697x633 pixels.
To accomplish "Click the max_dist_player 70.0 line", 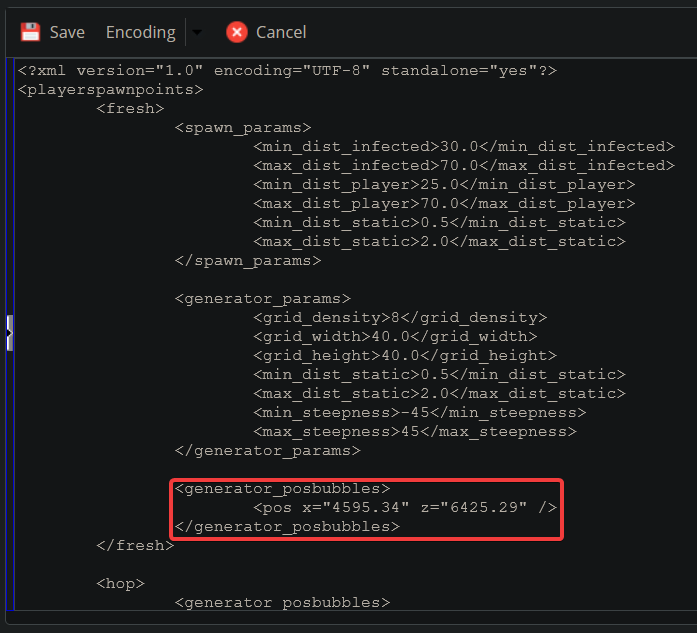I will 444,204.
